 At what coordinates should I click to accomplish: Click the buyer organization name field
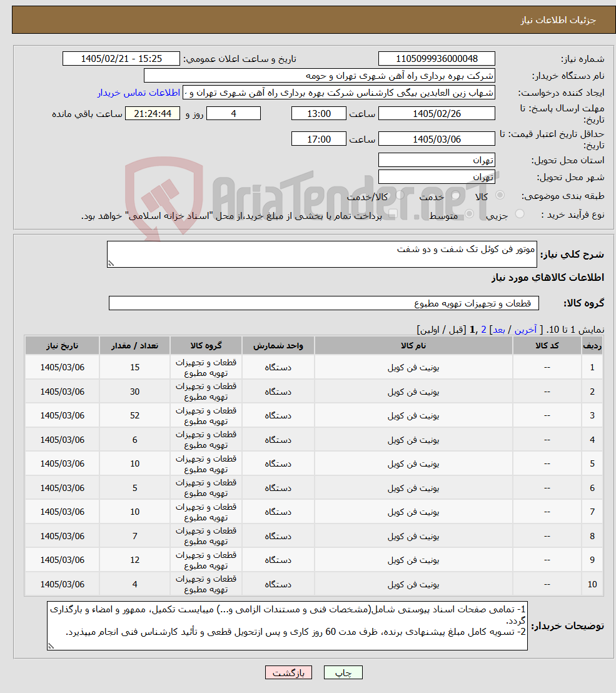[x=319, y=76]
